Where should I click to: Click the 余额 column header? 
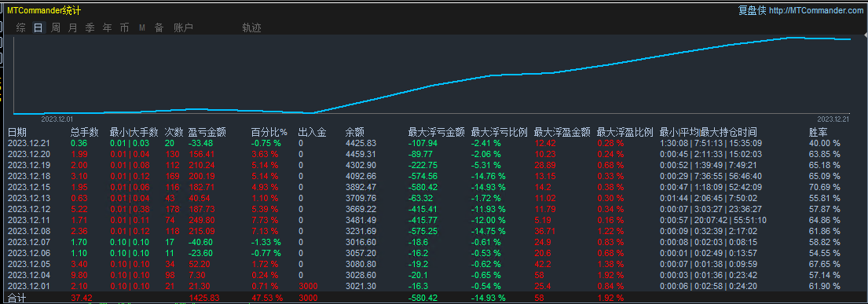tap(355, 132)
